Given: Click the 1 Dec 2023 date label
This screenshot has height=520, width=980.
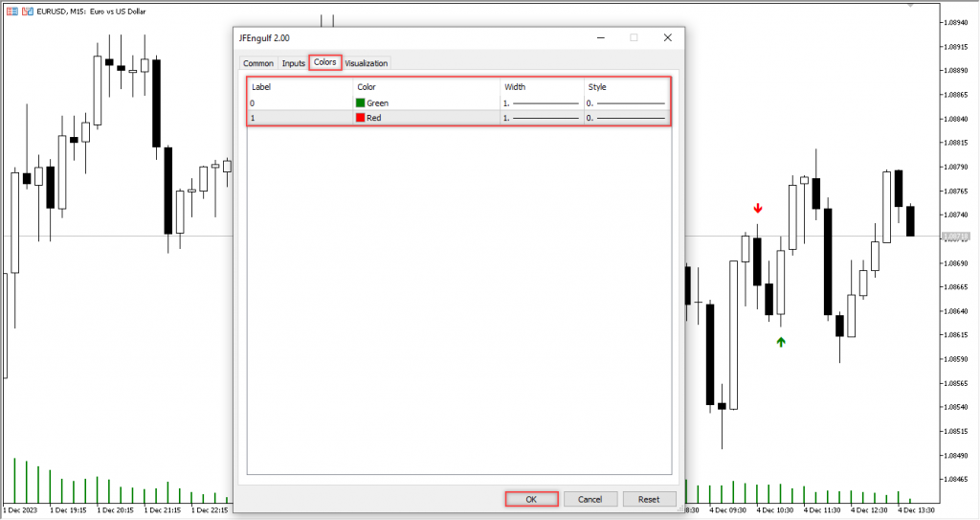Looking at the screenshot, I should pyautogui.click(x=20, y=510).
